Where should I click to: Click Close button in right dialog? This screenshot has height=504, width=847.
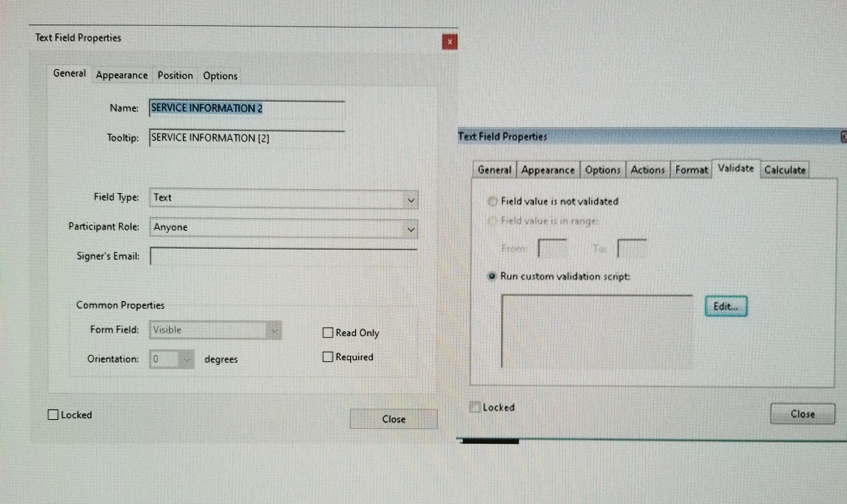coord(802,414)
